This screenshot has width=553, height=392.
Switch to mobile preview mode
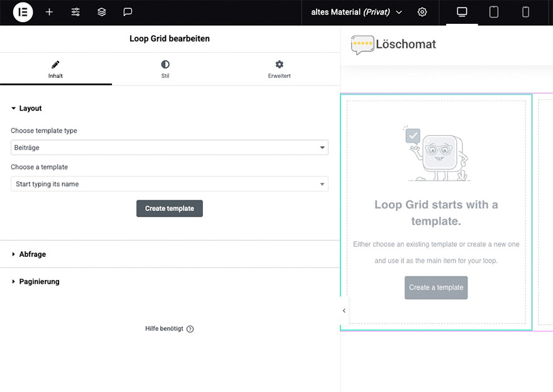[x=526, y=12]
